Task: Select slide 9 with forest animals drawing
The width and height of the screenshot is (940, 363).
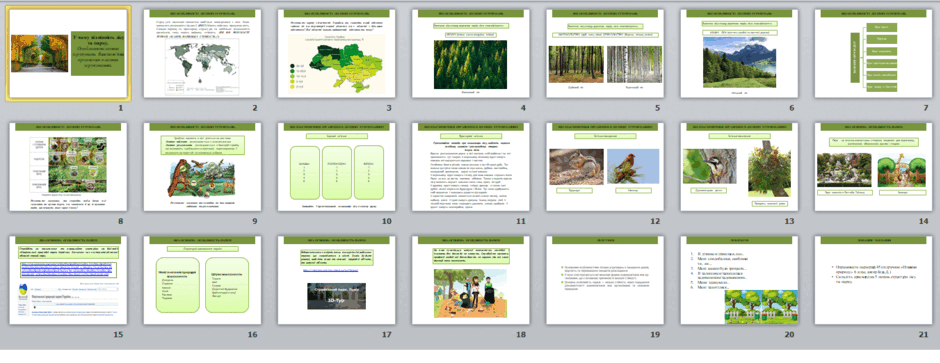Action: click(203, 167)
